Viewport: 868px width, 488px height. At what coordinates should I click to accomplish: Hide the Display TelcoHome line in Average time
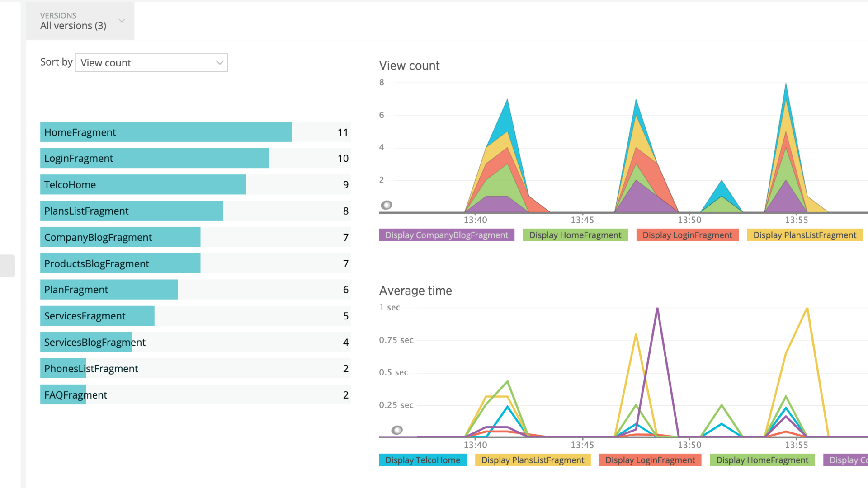[422, 460]
